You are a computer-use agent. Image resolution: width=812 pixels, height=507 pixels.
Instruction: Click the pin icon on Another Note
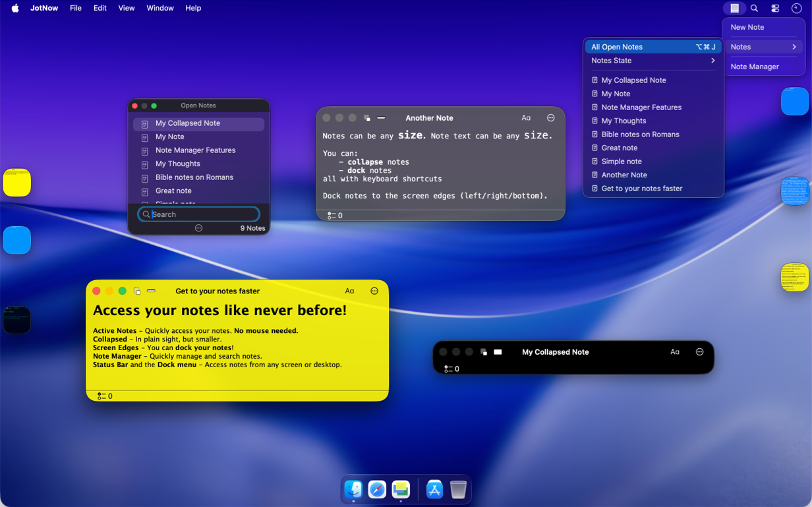tap(367, 117)
